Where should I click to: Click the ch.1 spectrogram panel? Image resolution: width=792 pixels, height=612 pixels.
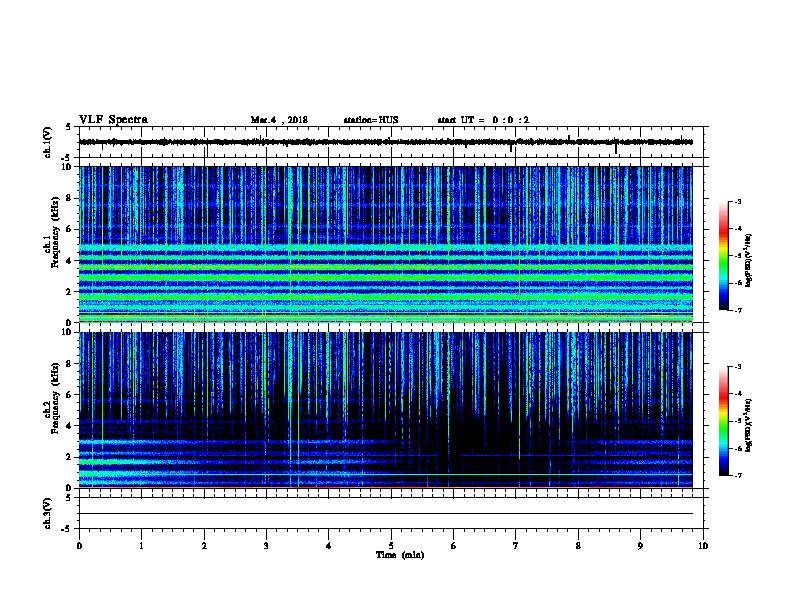coord(386,244)
